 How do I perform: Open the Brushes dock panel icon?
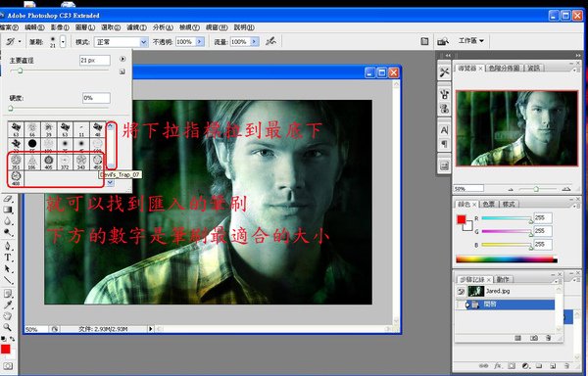[x=444, y=94]
